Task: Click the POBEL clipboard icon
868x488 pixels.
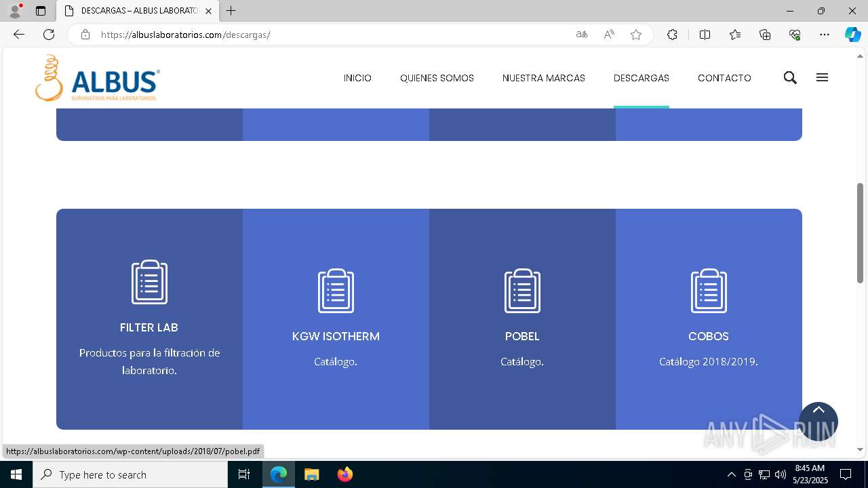Action: 522,291
